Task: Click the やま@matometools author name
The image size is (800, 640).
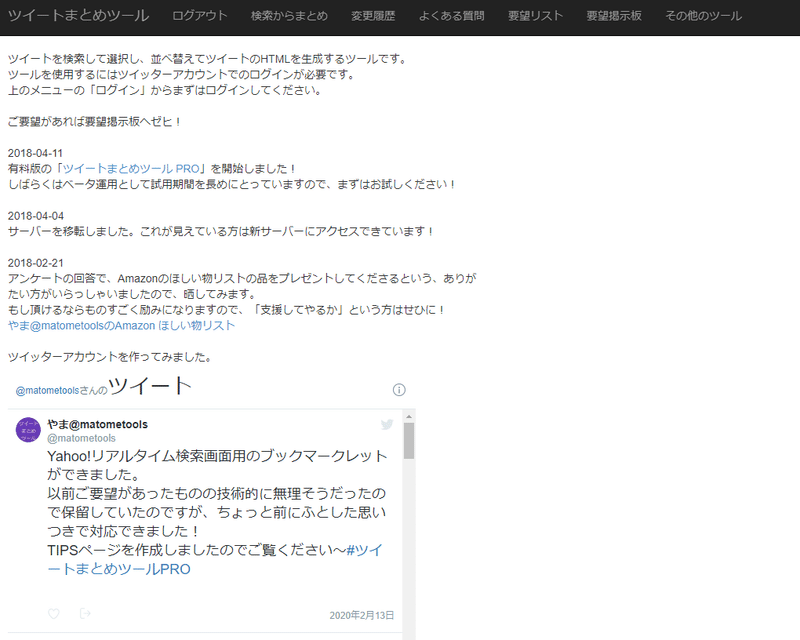Action: [97, 424]
